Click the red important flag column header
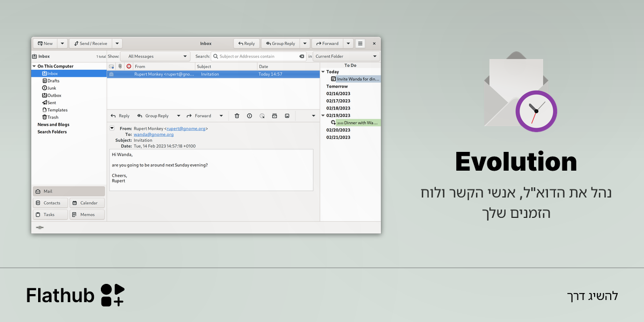The height and width of the screenshot is (322, 644). coord(129,67)
